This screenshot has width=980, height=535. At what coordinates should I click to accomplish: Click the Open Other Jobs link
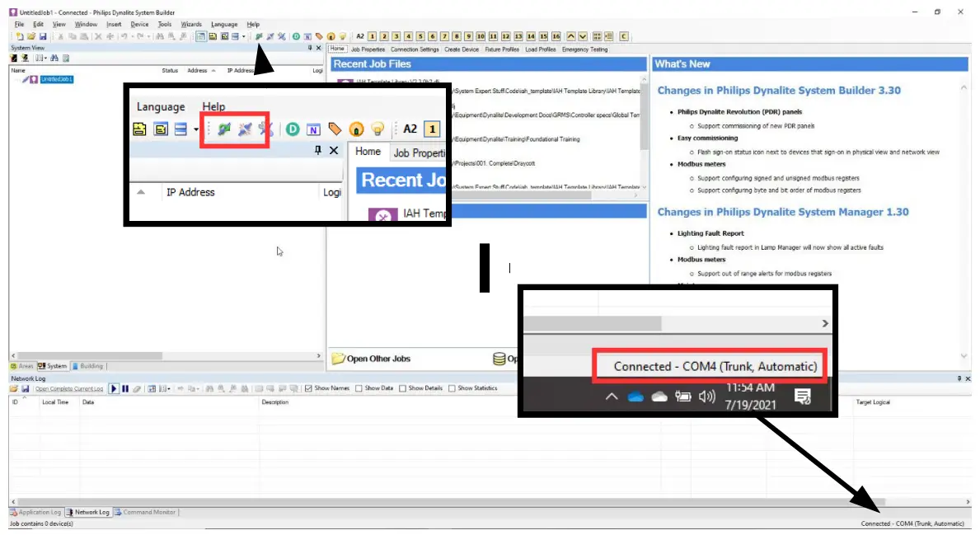coord(378,359)
